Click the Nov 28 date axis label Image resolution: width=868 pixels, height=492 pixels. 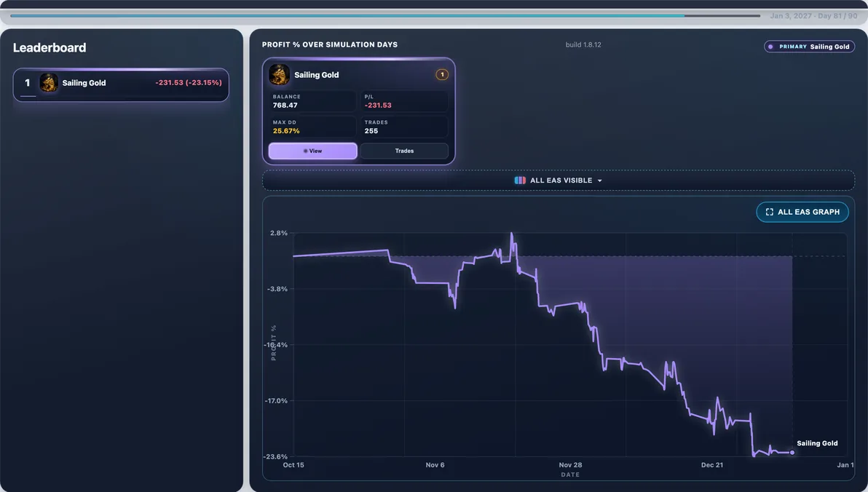click(x=570, y=465)
